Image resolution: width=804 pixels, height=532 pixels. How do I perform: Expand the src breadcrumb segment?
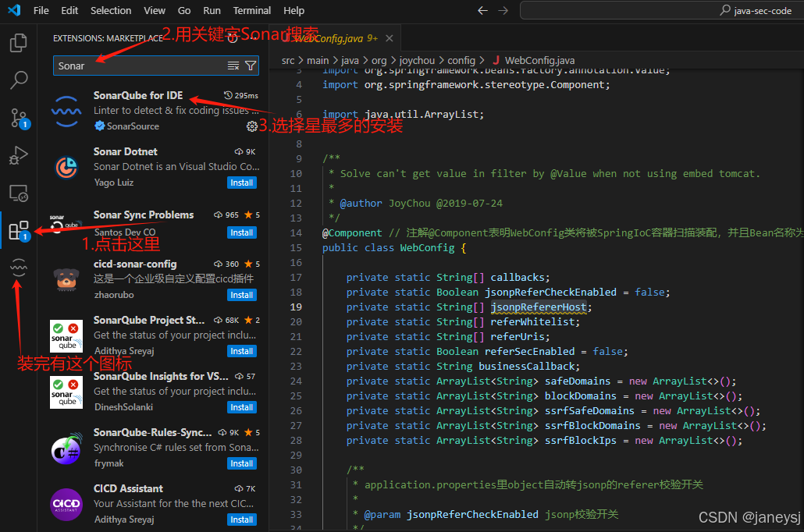coord(288,61)
